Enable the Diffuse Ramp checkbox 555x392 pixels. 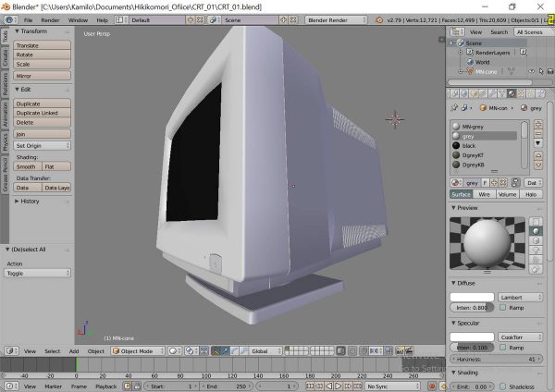pyautogui.click(x=504, y=307)
